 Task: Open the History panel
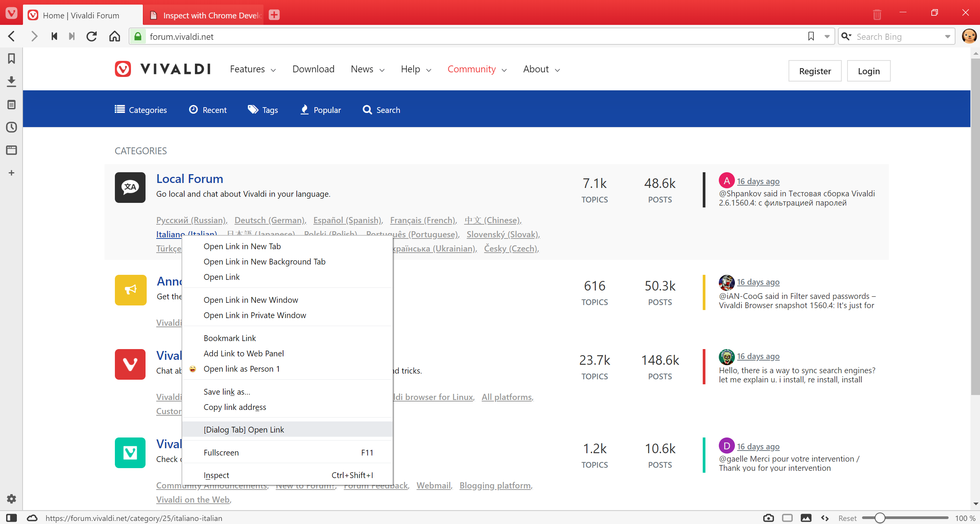[x=11, y=127]
